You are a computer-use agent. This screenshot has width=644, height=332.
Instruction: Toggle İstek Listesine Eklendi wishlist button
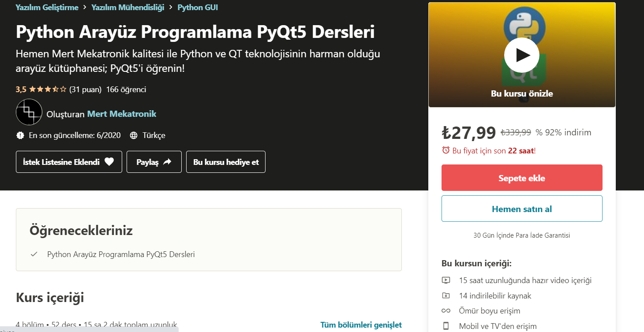click(69, 162)
